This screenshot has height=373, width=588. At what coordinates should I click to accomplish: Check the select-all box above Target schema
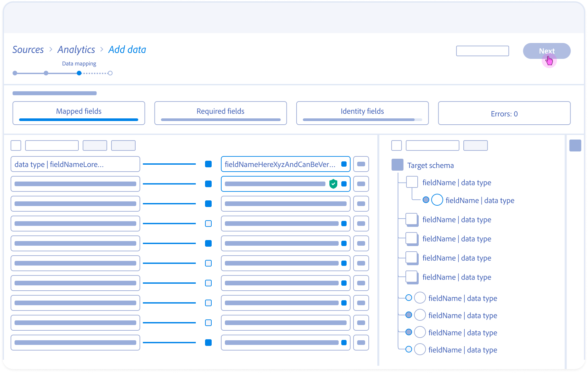(x=396, y=145)
